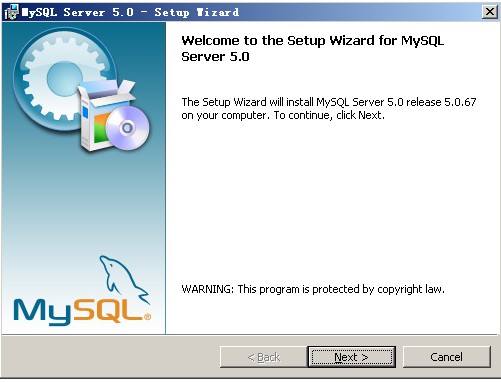Screen dimensions: 501x382
Task: Click the purple CD disc image
Action: [x=128, y=128]
